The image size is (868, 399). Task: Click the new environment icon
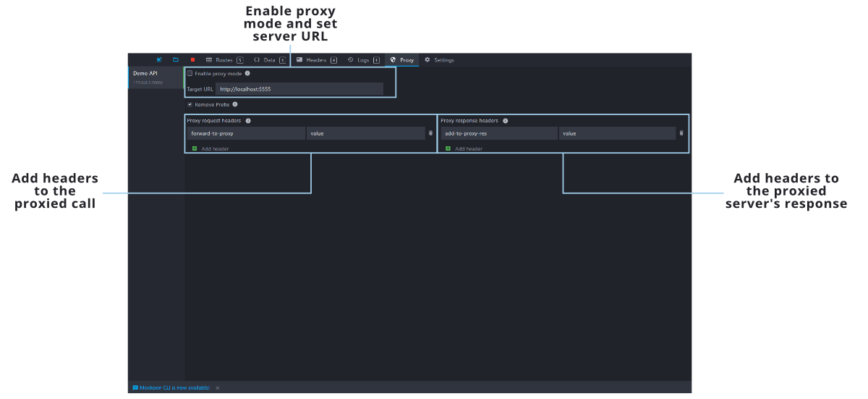159,60
